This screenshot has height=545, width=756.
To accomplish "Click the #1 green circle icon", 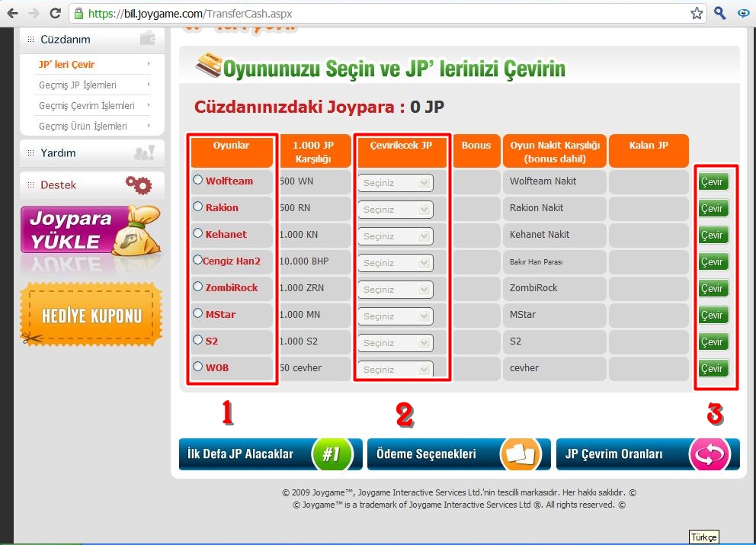I will click(332, 454).
